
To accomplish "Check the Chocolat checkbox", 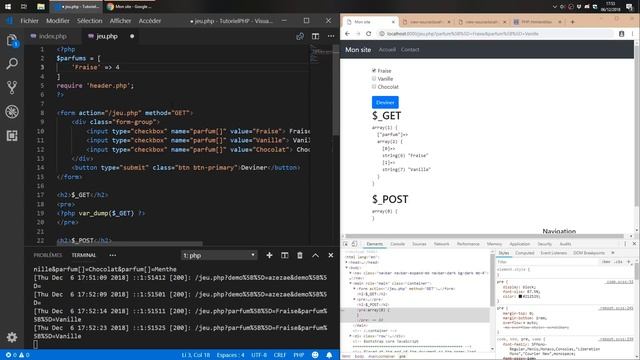I will [x=374, y=87].
